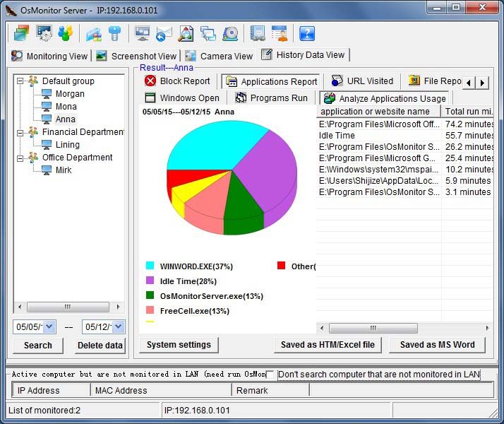Click Saved as HTM/Excel file button
This screenshot has height=424, width=504.
pyautogui.click(x=328, y=345)
